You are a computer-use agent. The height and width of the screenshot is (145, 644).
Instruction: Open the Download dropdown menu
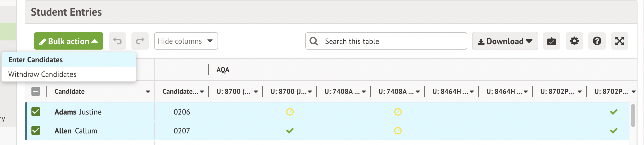click(505, 41)
